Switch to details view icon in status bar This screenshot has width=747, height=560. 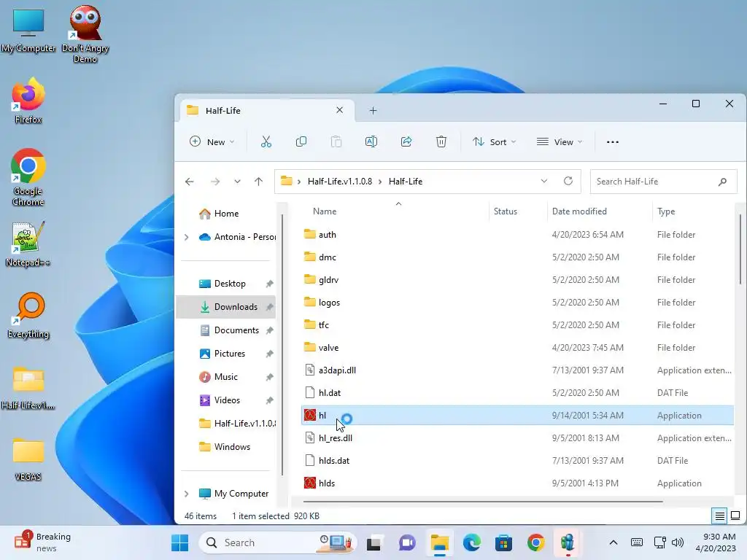coord(719,516)
